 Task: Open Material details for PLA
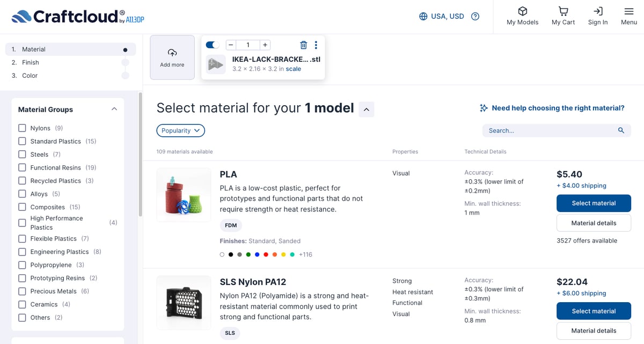pyautogui.click(x=594, y=223)
